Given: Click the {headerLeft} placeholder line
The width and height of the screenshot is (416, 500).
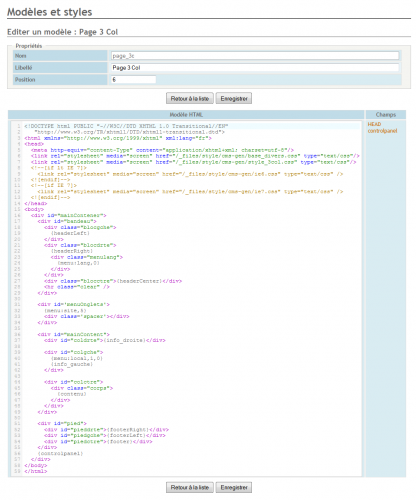Looking at the screenshot, I should pos(70,233).
